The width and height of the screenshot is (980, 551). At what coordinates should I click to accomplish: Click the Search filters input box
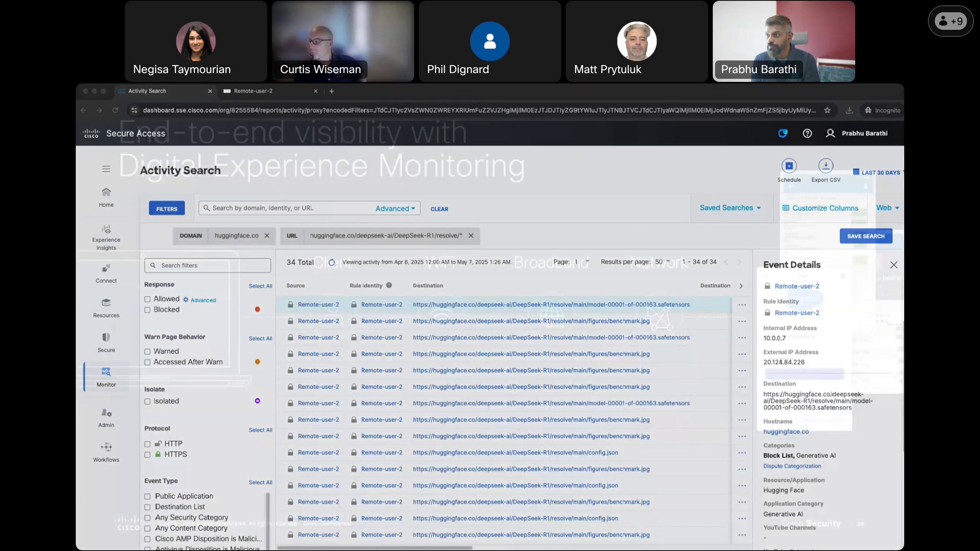208,265
